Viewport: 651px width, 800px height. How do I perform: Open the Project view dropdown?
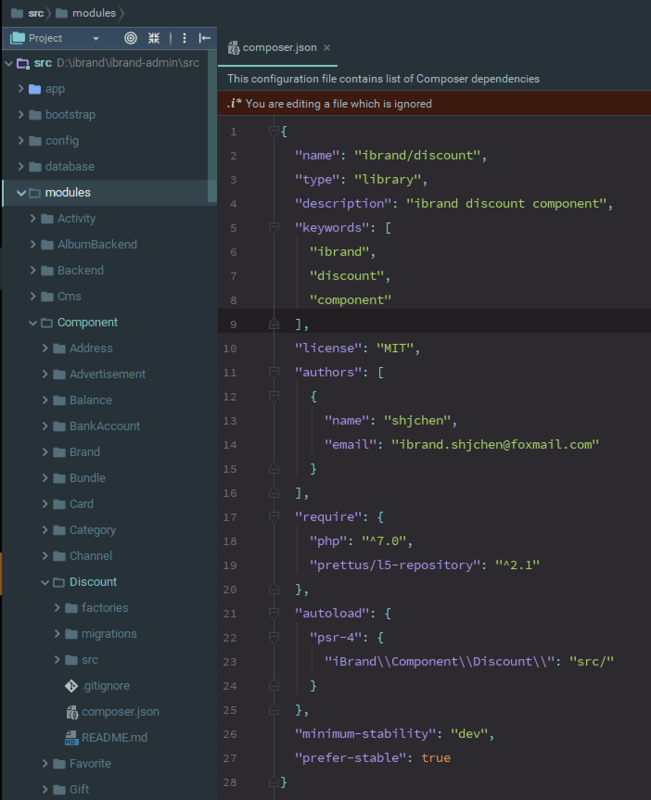pos(95,39)
